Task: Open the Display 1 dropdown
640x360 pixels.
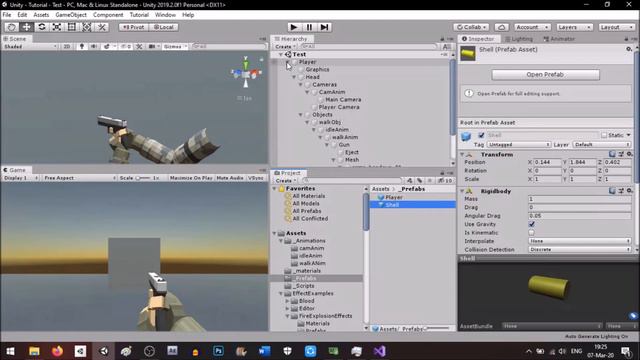Action: 20,178
